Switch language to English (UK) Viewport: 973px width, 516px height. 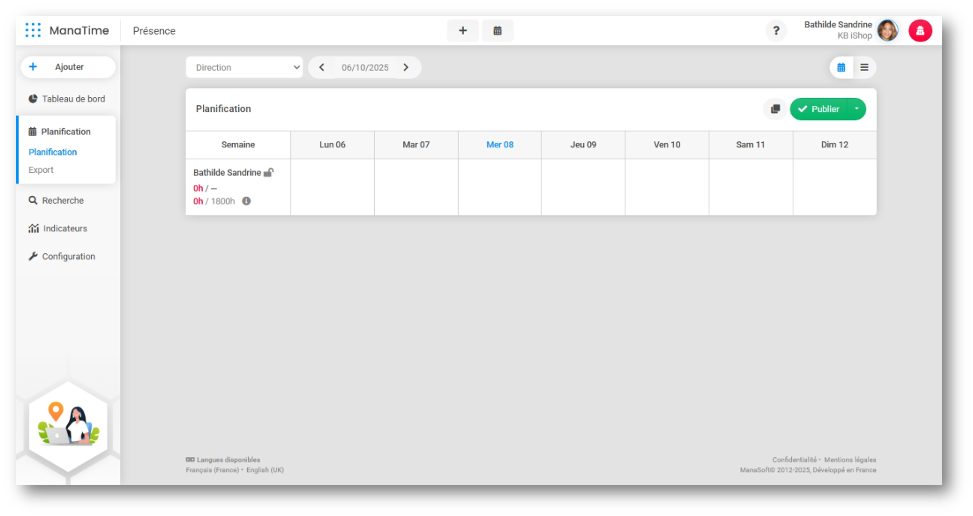[265, 470]
